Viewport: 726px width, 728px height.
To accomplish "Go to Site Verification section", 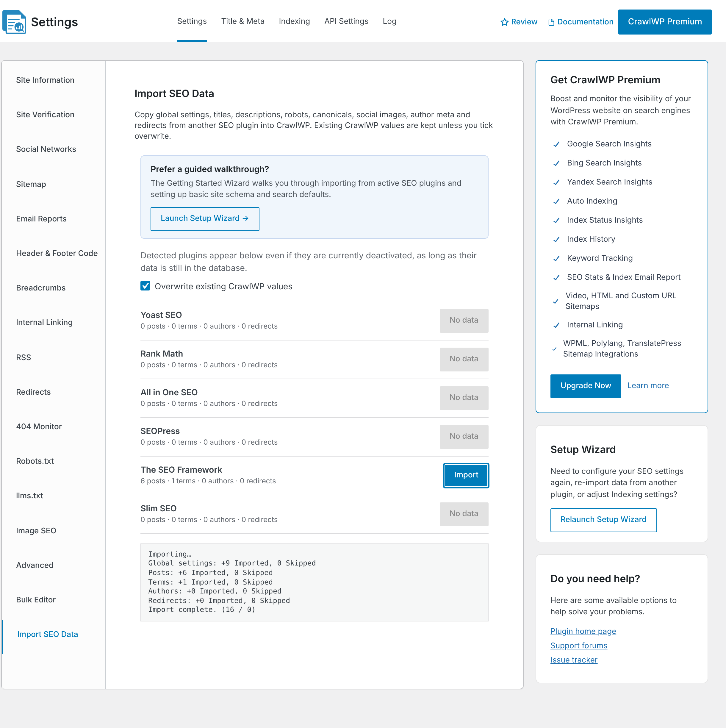I will click(x=45, y=115).
